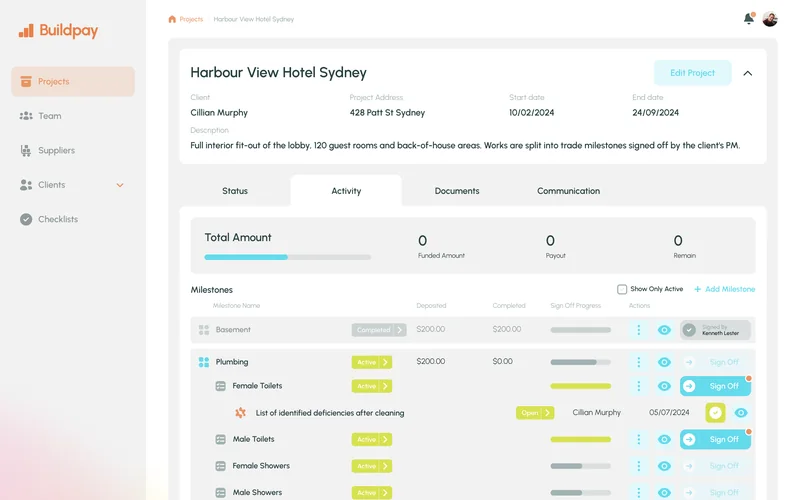Open the user profile avatar
The width and height of the screenshot is (800, 500).
click(x=769, y=19)
